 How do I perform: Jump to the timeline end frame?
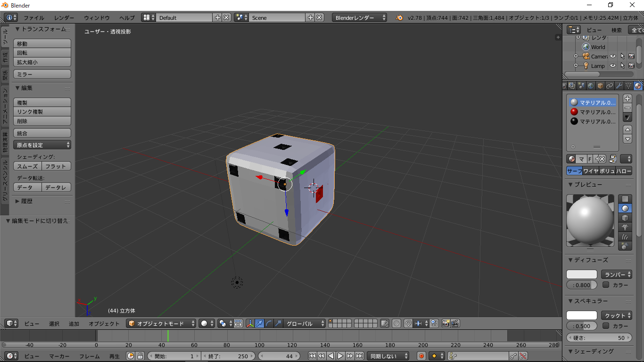pos(359,356)
